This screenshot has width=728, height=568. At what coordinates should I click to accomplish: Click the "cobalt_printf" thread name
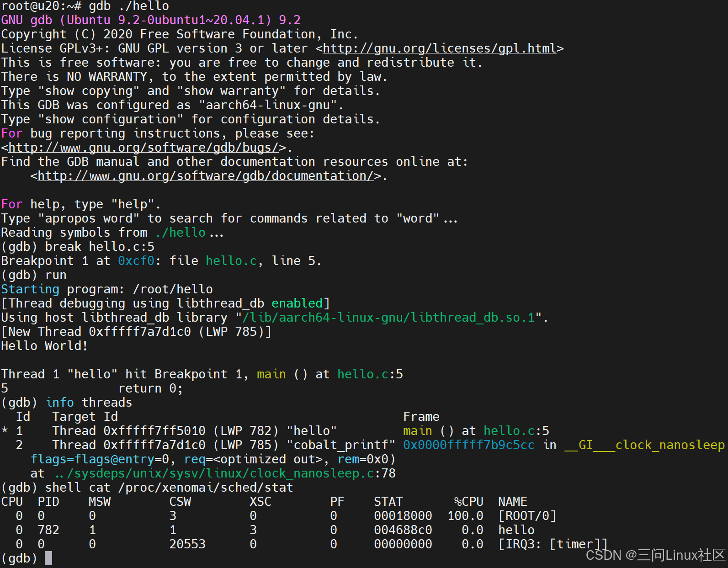point(341,445)
